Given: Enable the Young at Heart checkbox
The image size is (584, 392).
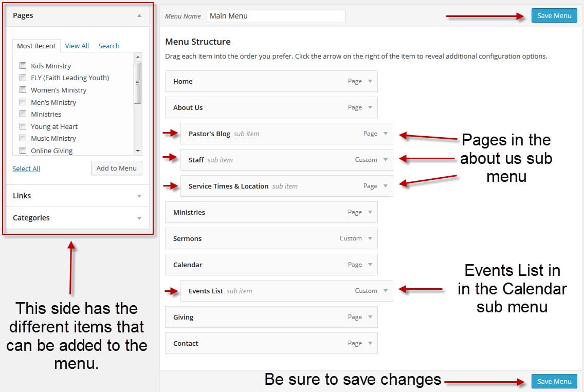Looking at the screenshot, I should (x=23, y=126).
